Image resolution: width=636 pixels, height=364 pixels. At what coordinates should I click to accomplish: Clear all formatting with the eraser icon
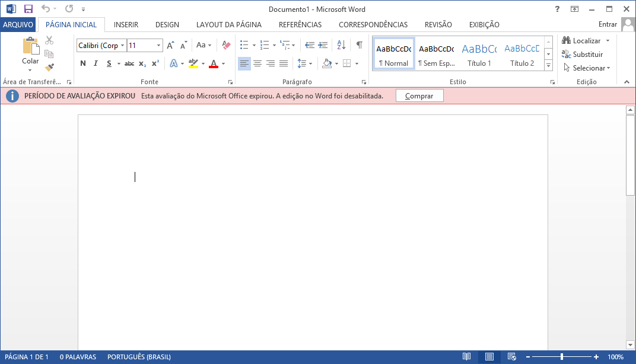pyautogui.click(x=226, y=45)
